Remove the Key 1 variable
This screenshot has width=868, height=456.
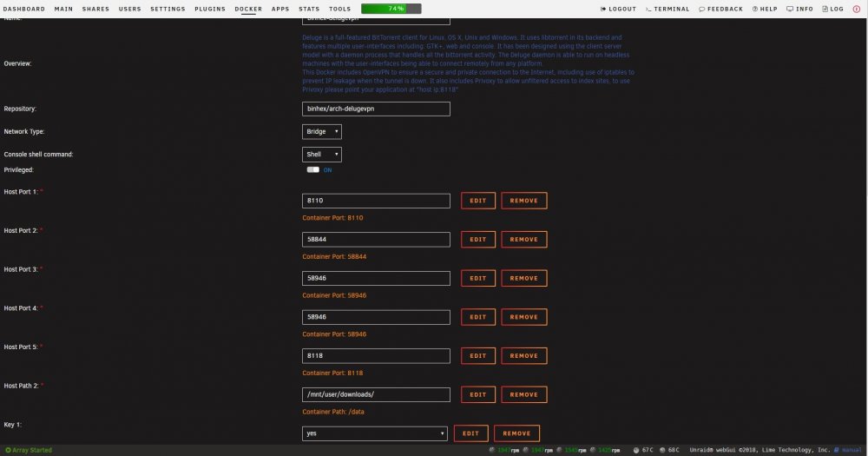(x=516, y=433)
